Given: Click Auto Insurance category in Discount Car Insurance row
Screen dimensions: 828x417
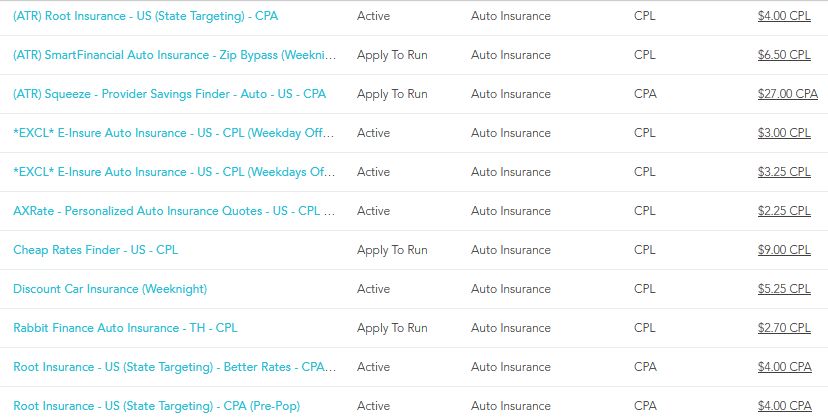Looking at the screenshot, I should coord(511,289).
